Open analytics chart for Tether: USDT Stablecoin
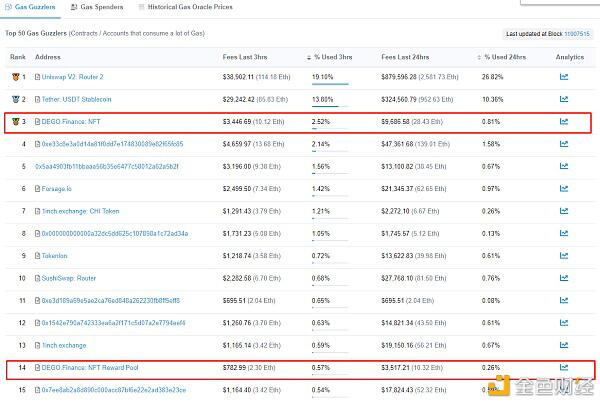The height and width of the screenshot is (402, 600). pyautogui.click(x=564, y=99)
